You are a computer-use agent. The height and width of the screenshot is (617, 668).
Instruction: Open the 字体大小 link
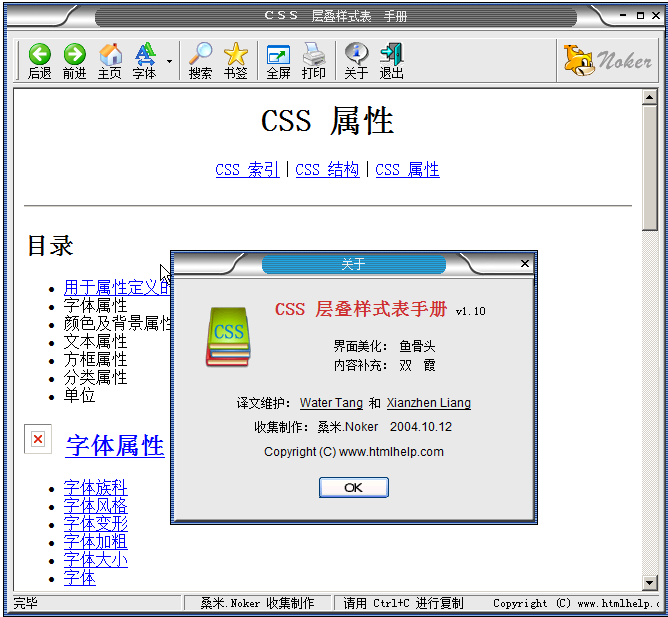click(95, 559)
